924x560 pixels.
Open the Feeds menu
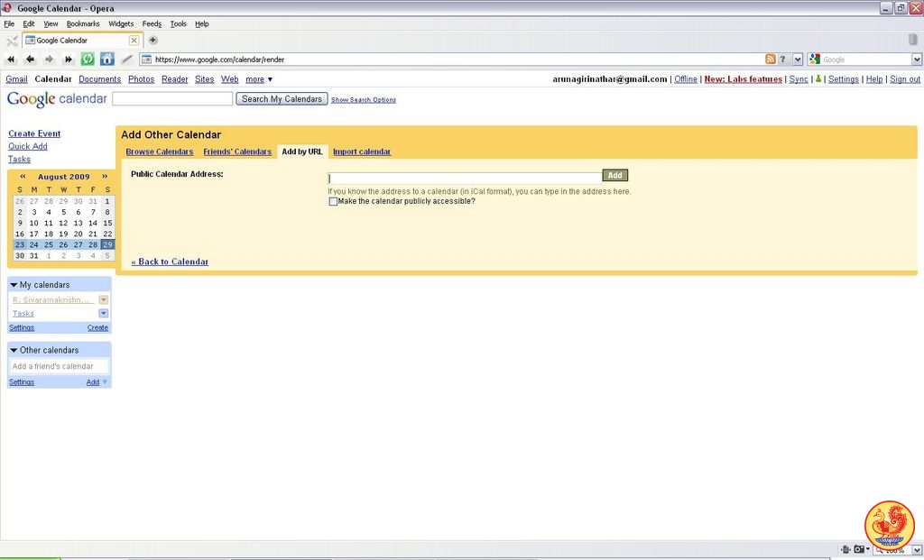coord(152,23)
